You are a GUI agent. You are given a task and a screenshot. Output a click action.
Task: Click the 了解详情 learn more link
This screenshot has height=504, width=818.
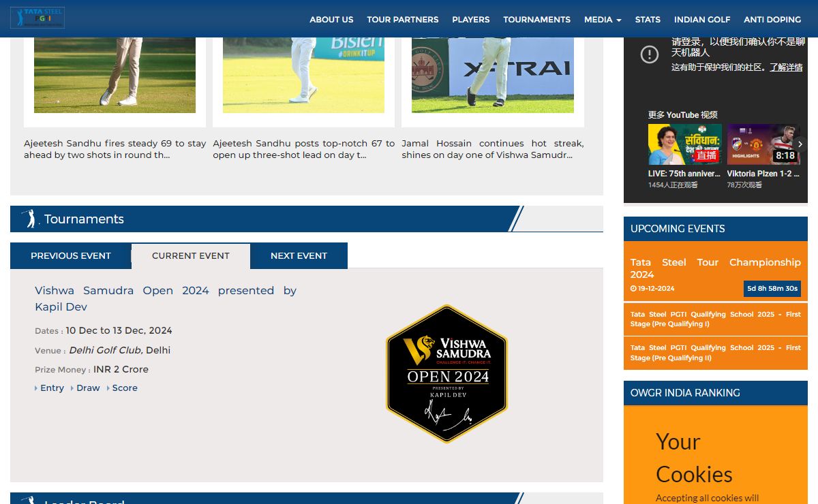point(787,67)
